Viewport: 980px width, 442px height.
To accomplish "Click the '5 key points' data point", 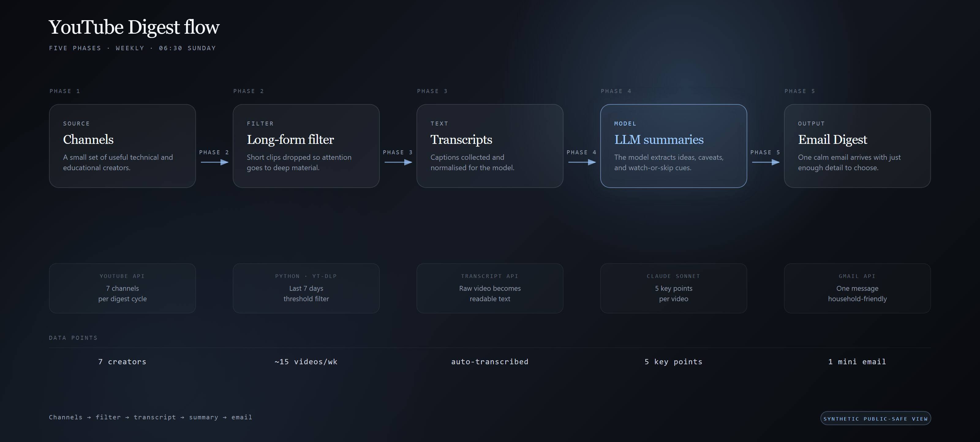I will 673,362.
